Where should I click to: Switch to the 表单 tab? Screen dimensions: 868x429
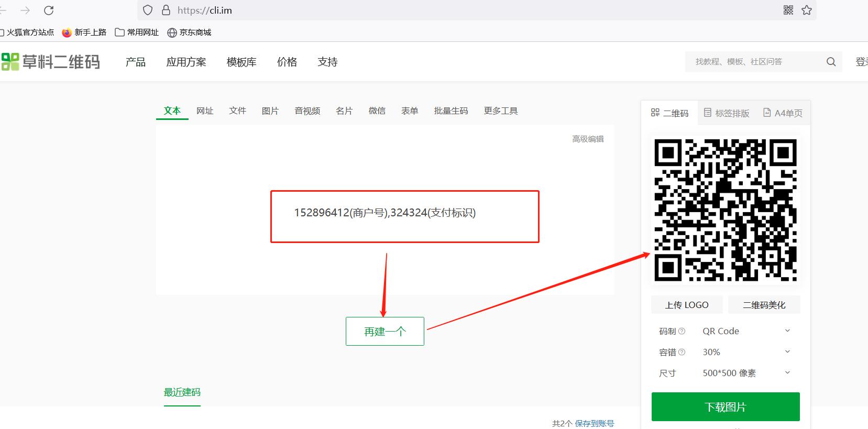pos(410,111)
